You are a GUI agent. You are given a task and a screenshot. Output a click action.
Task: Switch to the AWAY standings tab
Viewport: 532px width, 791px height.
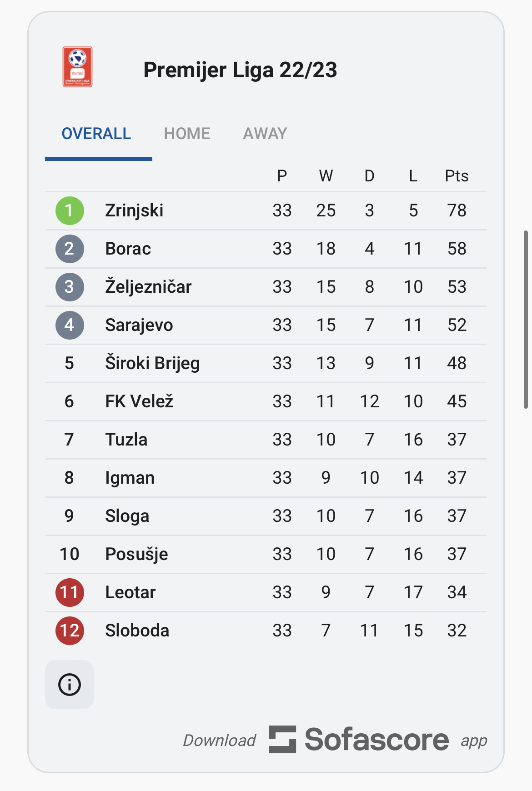point(265,134)
